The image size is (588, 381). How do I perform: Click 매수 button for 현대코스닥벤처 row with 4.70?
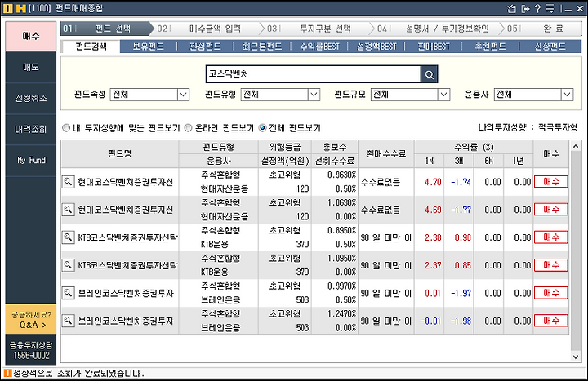pyautogui.click(x=551, y=182)
